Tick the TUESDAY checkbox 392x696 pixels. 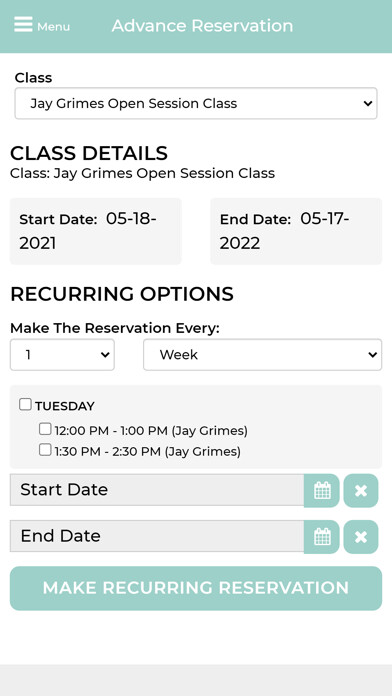pyautogui.click(x=25, y=404)
